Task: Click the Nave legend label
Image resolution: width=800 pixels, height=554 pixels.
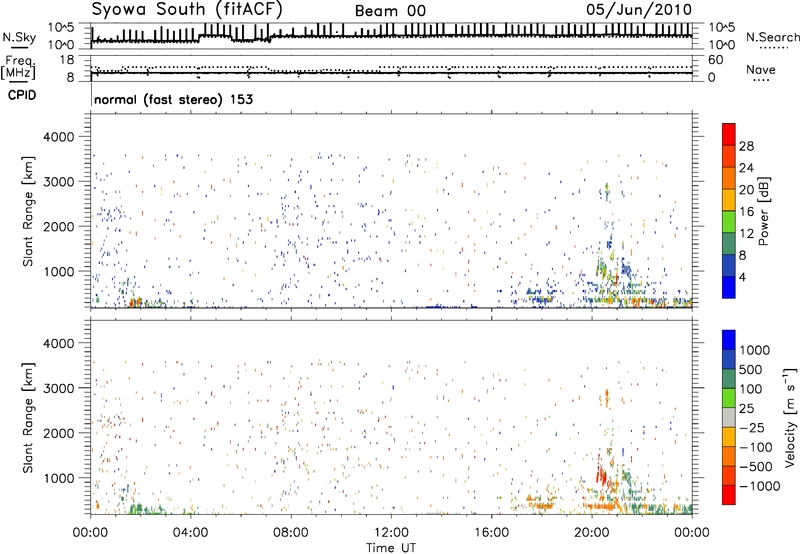Action: point(761,69)
